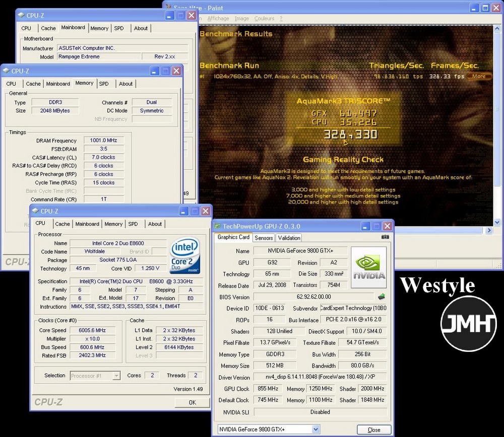Click the CAS# Latency 7.0 clocks value
The height and width of the screenshot is (437, 504).
103,157
